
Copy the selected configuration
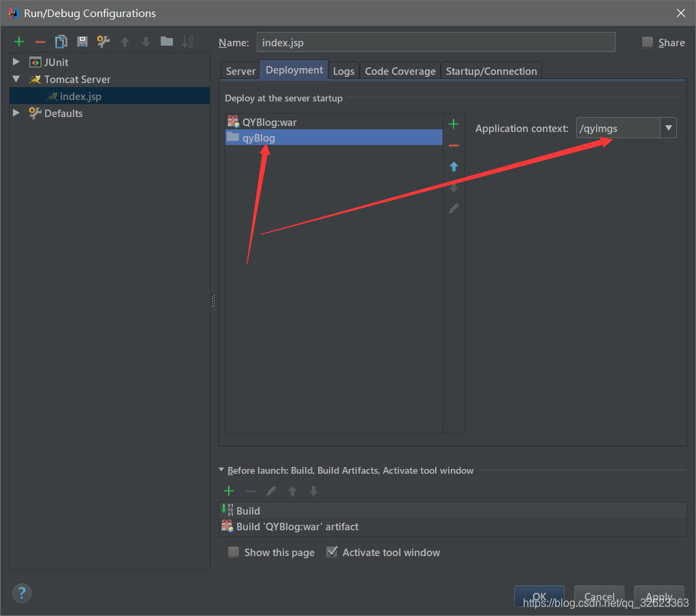click(61, 42)
